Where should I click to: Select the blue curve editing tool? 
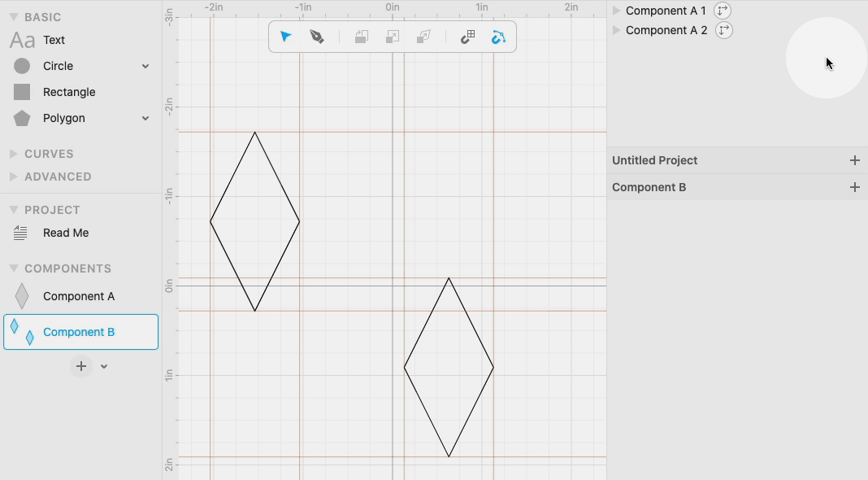pos(498,37)
